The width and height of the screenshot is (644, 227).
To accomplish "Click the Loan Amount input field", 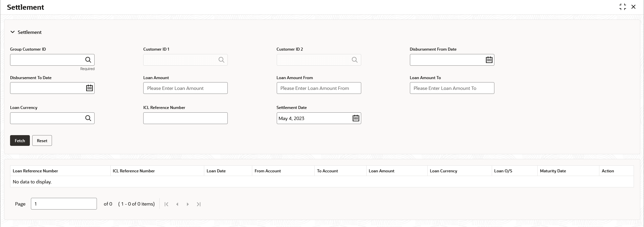I will 185,88.
